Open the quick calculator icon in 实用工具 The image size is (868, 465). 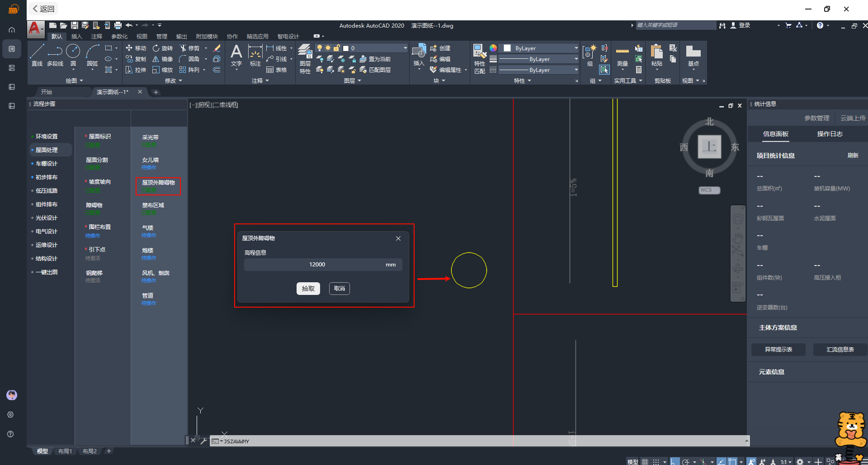(639, 70)
